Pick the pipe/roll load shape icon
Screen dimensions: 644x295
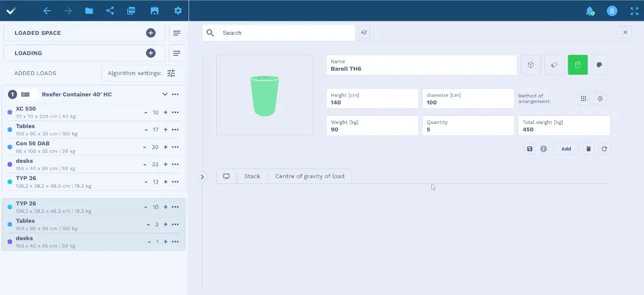(x=554, y=65)
